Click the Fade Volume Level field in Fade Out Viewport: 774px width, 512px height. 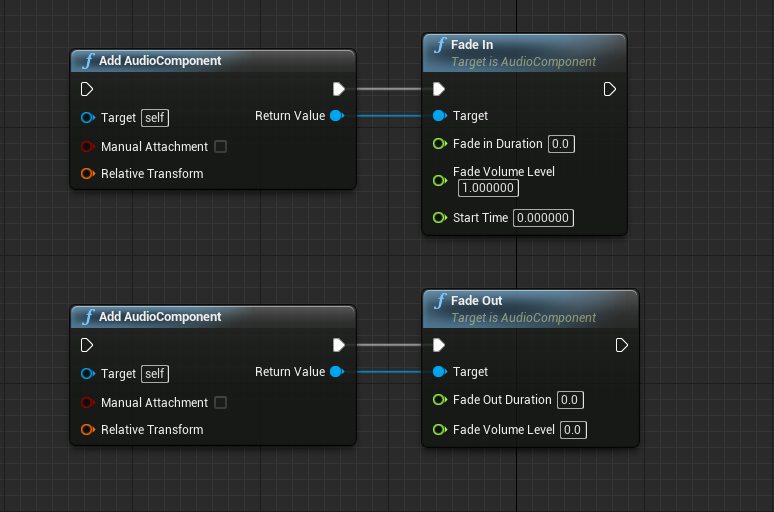[x=572, y=430]
